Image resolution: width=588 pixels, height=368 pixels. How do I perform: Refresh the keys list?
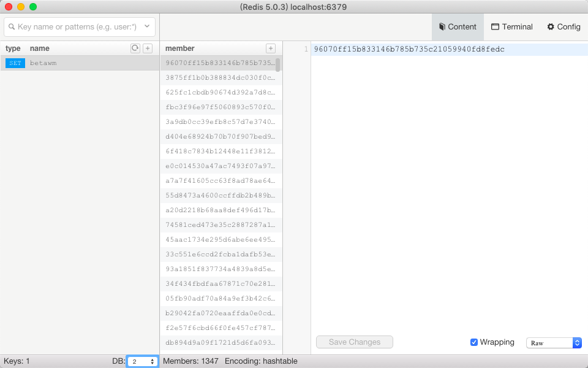click(135, 48)
